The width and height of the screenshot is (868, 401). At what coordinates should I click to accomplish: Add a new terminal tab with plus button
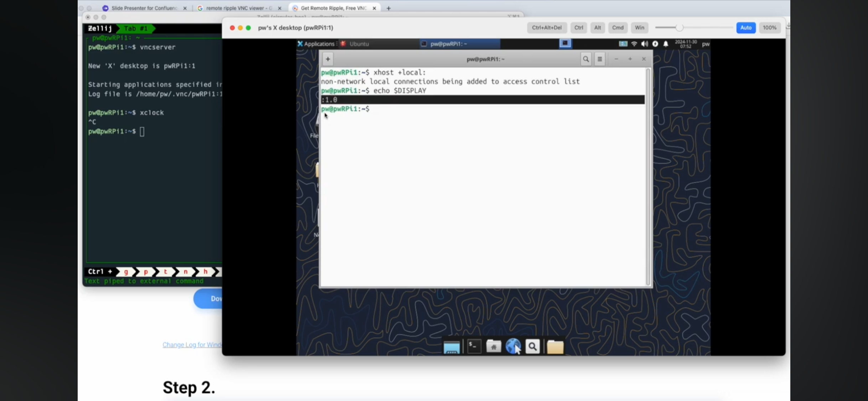[328, 59]
